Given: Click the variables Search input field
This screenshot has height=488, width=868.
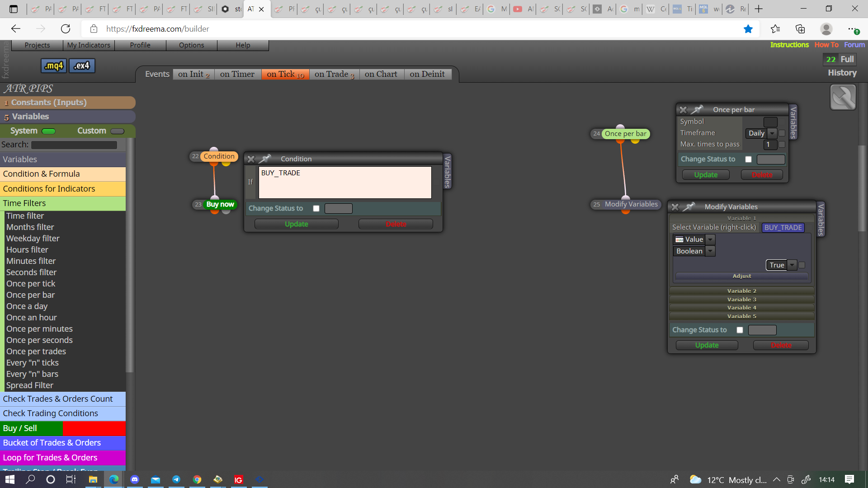Looking at the screenshot, I should pyautogui.click(x=74, y=145).
